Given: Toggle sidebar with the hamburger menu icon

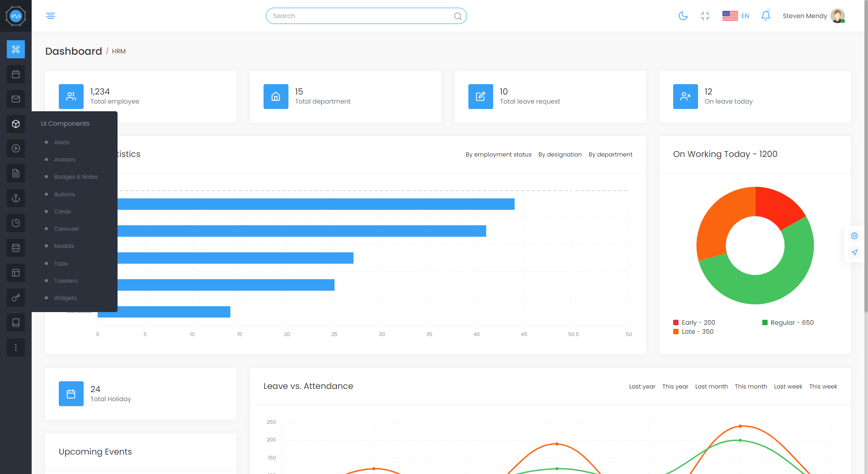Looking at the screenshot, I should coord(51,16).
